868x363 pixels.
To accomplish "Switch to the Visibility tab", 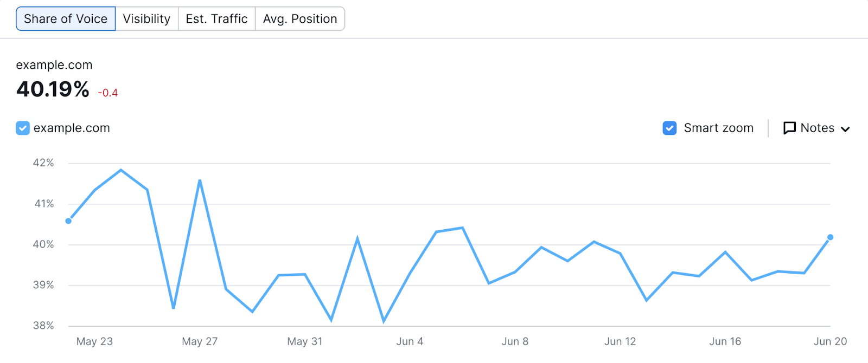I will [x=146, y=18].
